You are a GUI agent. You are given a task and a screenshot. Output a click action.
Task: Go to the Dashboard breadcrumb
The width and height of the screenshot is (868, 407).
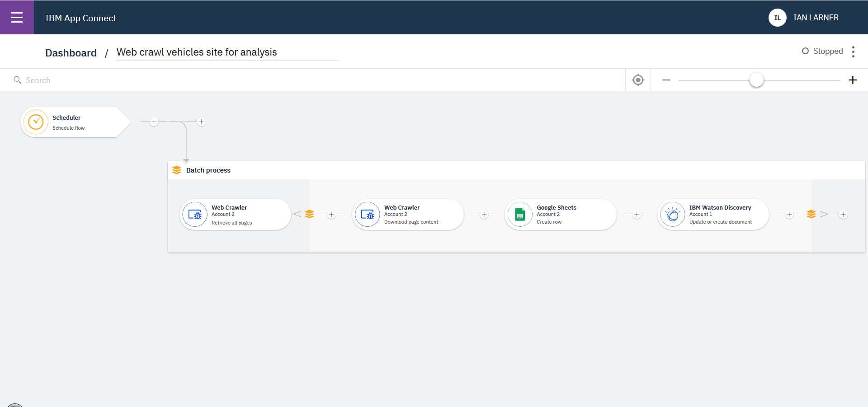tap(71, 53)
